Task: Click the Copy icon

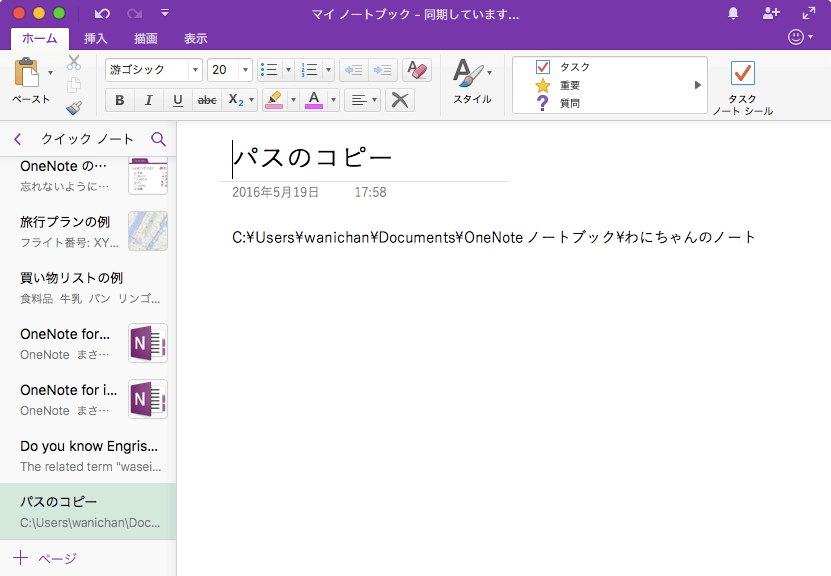Action: point(74,85)
